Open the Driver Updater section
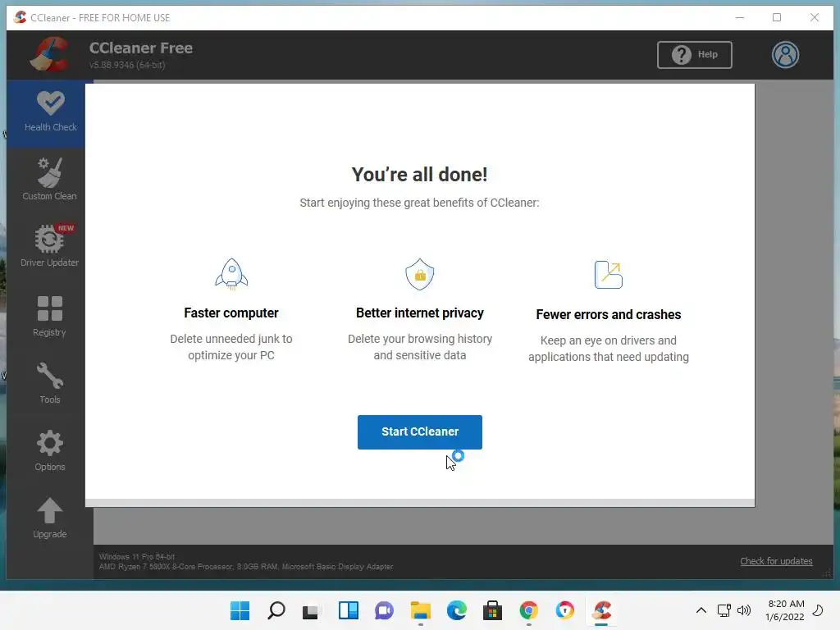The height and width of the screenshot is (630, 840). (49, 246)
